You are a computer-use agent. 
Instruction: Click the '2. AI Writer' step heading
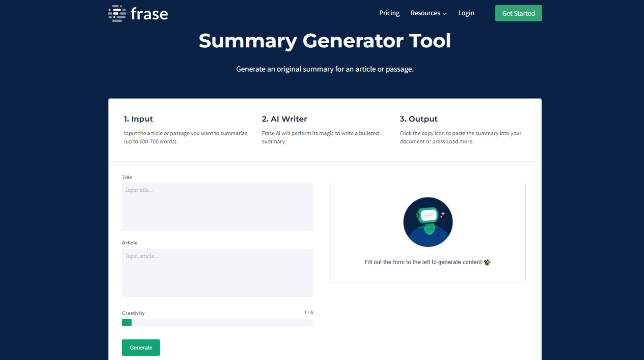tap(284, 119)
